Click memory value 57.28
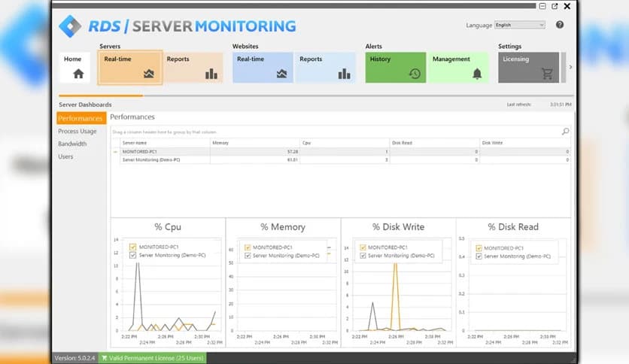The width and height of the screenshot is (629, 364). (x=293, y=152)
